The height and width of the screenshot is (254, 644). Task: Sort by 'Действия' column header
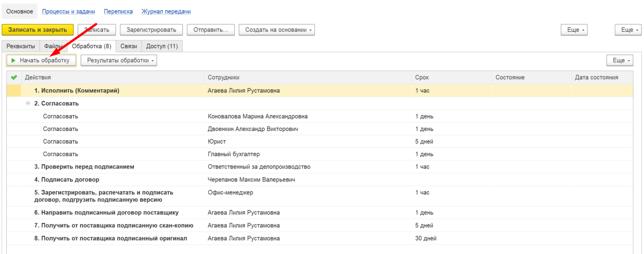(x=113, y=77)
